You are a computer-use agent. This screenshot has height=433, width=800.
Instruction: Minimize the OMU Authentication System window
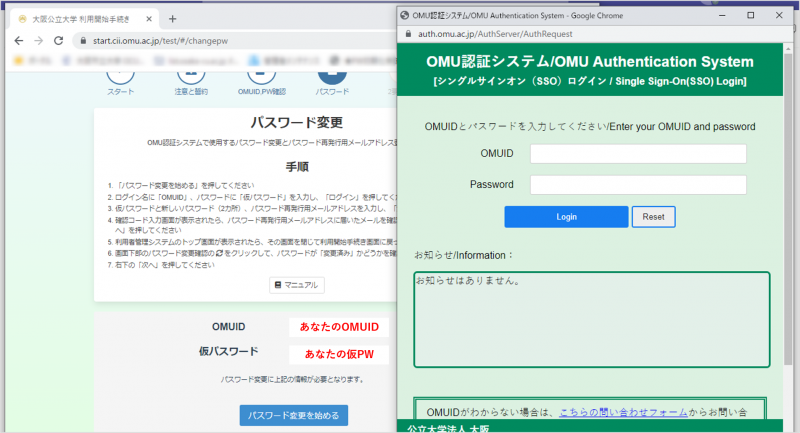(x=722, y=15)
